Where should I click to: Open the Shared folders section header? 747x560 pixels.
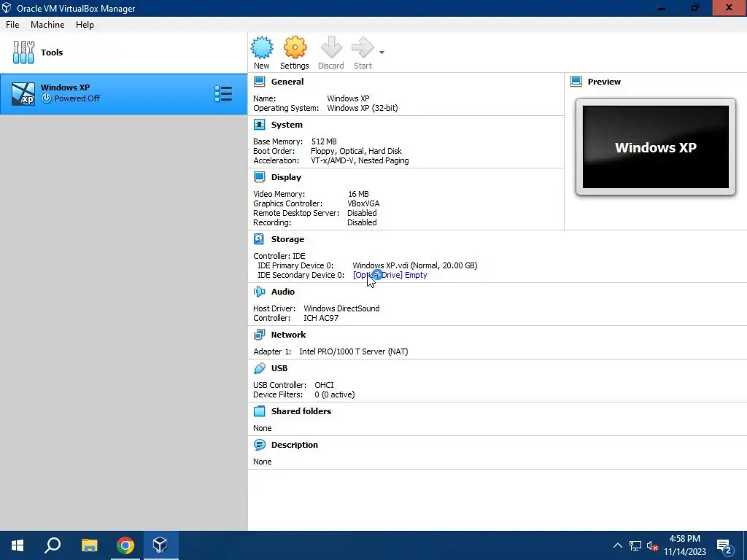[301, 411]
